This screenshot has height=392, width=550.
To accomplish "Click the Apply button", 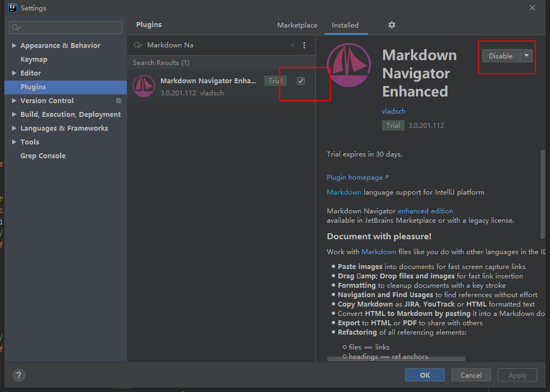I will (517, 375).
